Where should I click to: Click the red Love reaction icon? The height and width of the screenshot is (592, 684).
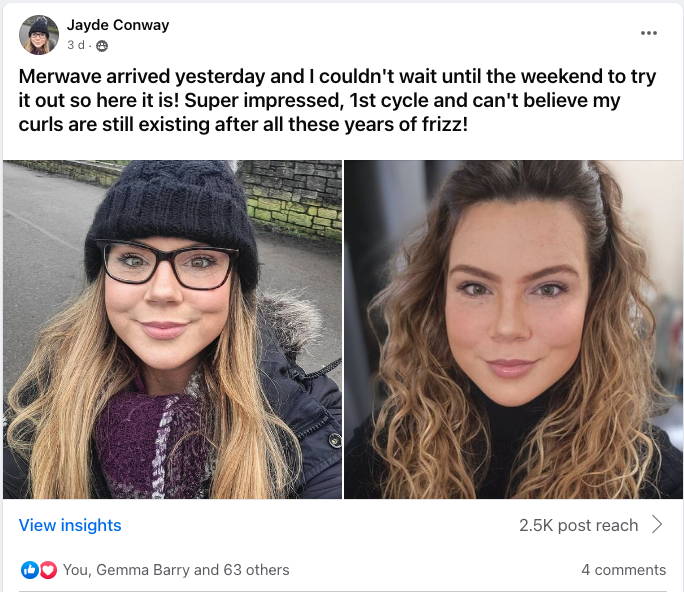[48, 570]
